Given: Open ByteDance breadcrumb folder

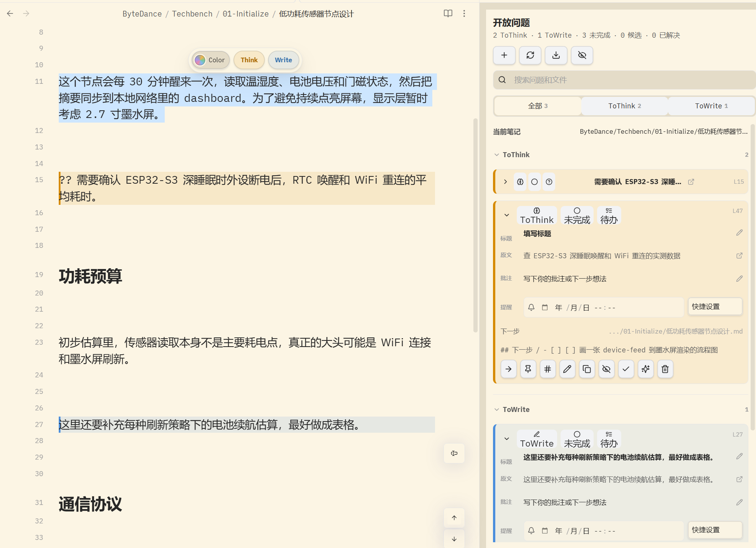Looking at the screenshot, I should (142, 14).
